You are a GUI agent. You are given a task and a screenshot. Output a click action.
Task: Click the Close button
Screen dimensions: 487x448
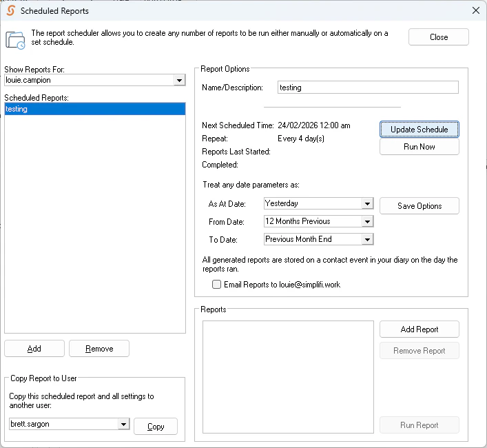point(439,37)
